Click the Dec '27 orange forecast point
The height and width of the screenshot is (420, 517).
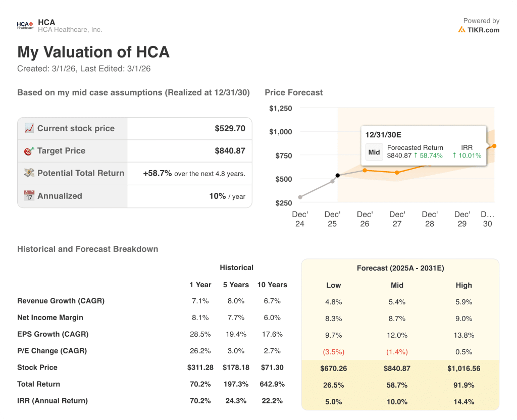(397, 173)
